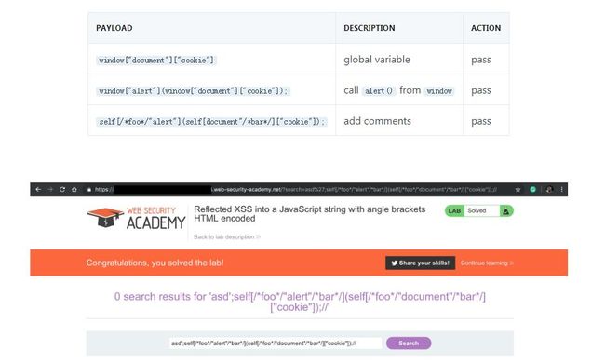Bookmark the page with star icon
The width and height of the screenshot is (605, 364).
click(518, 190)
